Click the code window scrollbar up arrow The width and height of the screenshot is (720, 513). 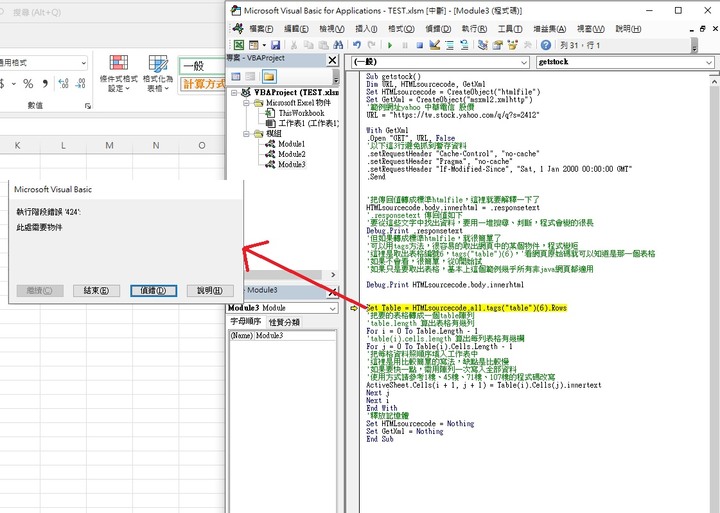[714, 81]
